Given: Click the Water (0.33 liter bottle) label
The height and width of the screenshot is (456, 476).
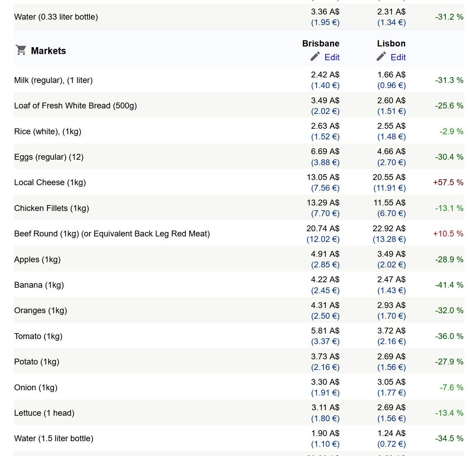Looking at the screenshot, I should [56, 17].
